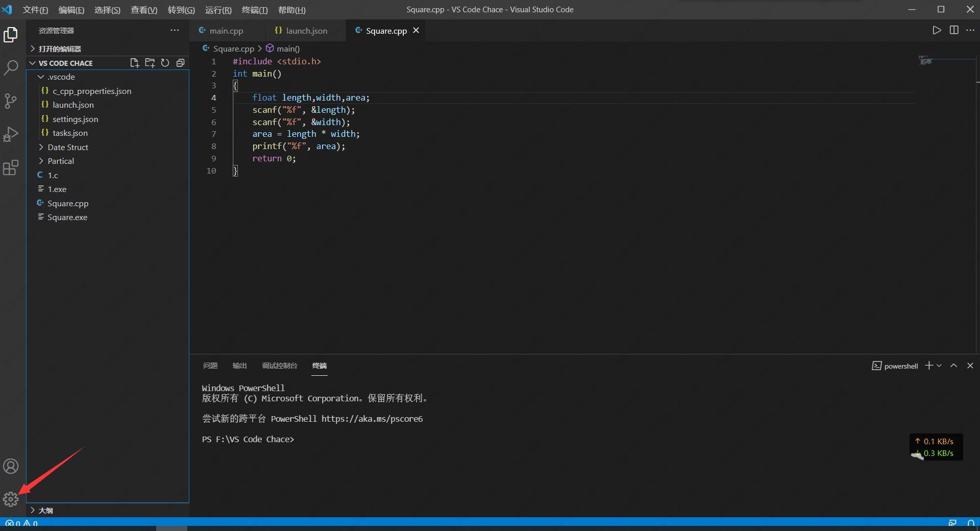Collapse the .vscode folder
This screenshot has width=980, height=531.
(x=61, y=77)
